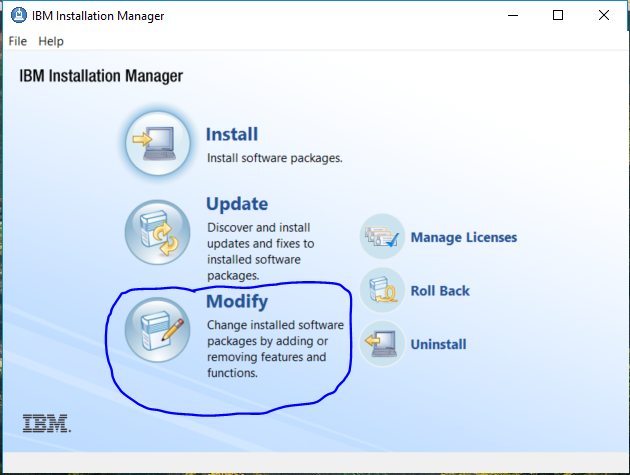Minimize the Installation Manager window
This screenshot has height=475, width=630.
coord(513,15)
